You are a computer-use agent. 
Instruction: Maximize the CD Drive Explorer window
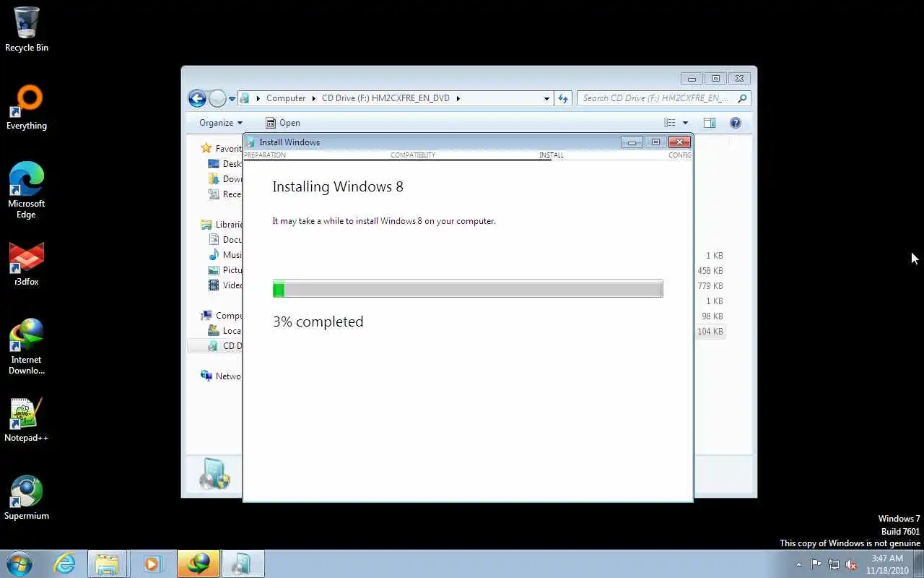(x=715, y=79)
